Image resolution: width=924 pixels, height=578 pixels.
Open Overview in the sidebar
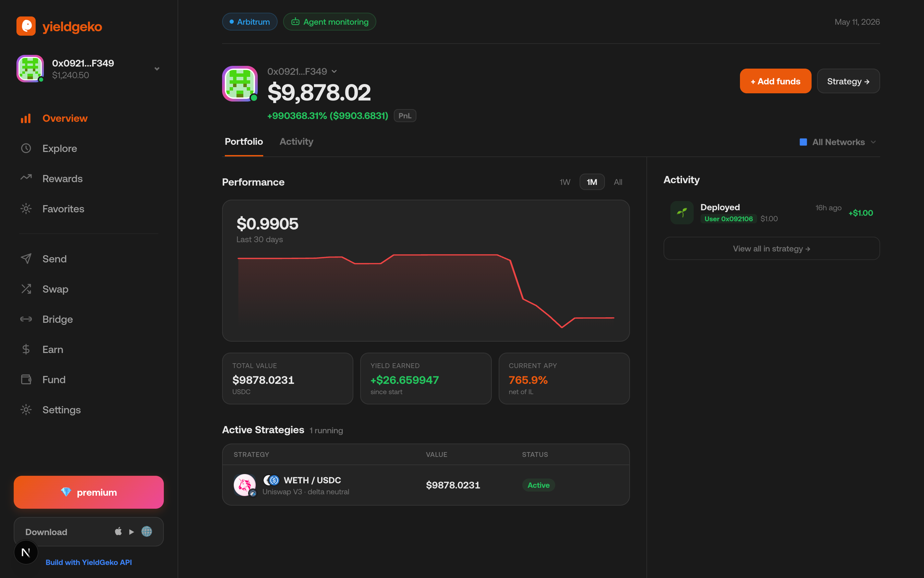(89, 118)
